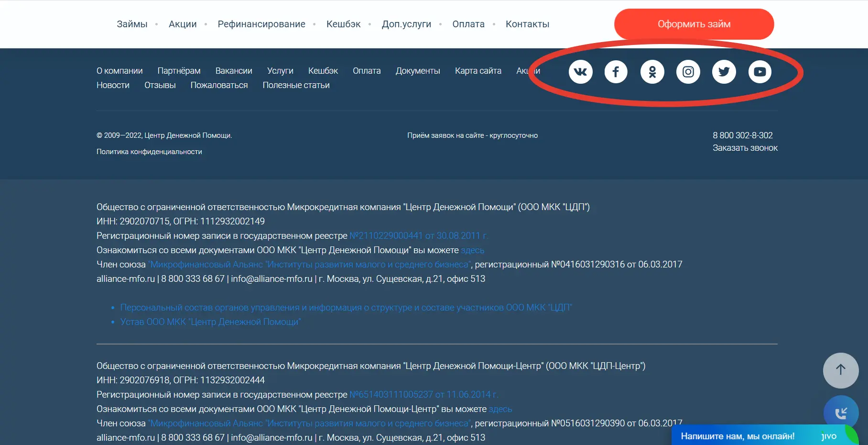This screenshot has width=868, height=445.
Task: Open Устав ООО МКК Центр Денежной Помощи link
Action: (210, 322)
